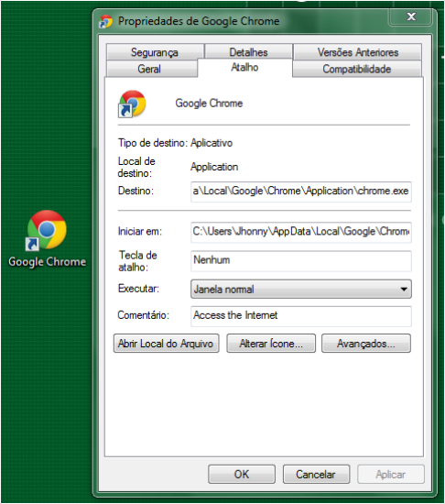Viewport: 445px width, 504px height.
Task: Select the Atalho tab
Action: pos(244,68)
